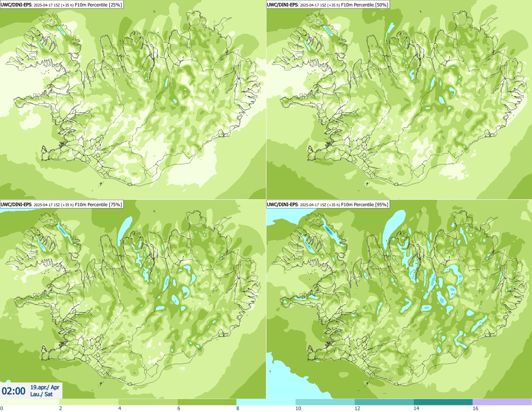Click the legend value 6
Image resolution: width=532 pixels, height=412 pixels.
coord(179,408)
